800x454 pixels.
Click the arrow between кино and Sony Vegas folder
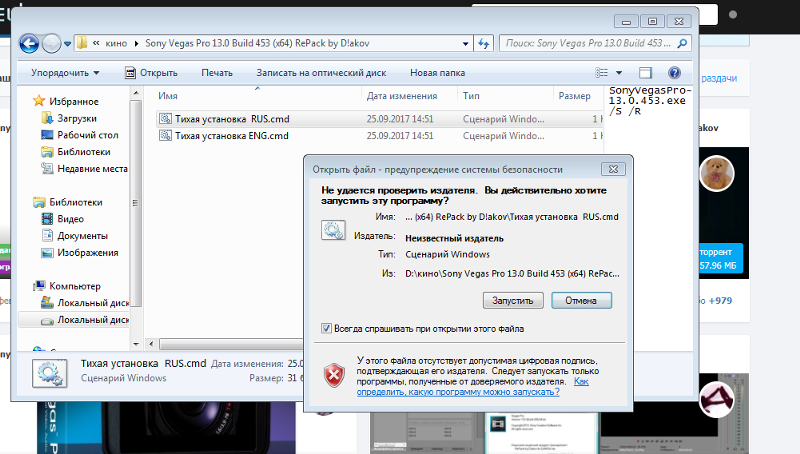click(x=136, y=44)
